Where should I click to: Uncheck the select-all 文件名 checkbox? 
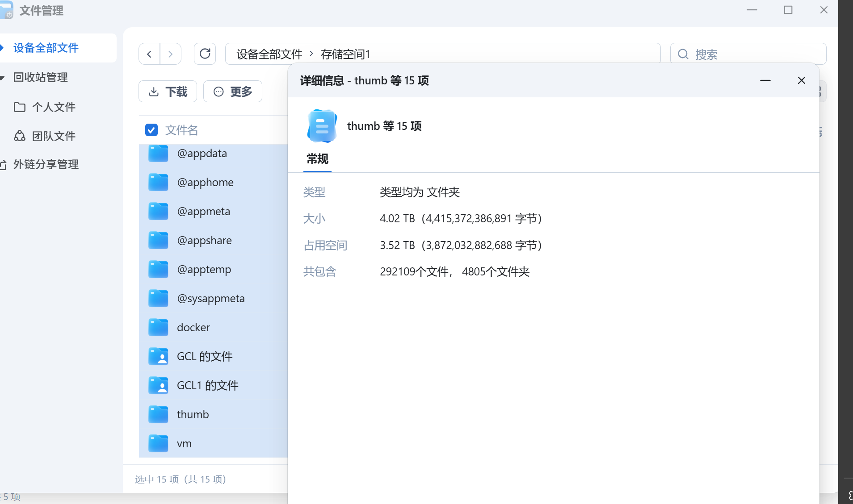point(151,130)
